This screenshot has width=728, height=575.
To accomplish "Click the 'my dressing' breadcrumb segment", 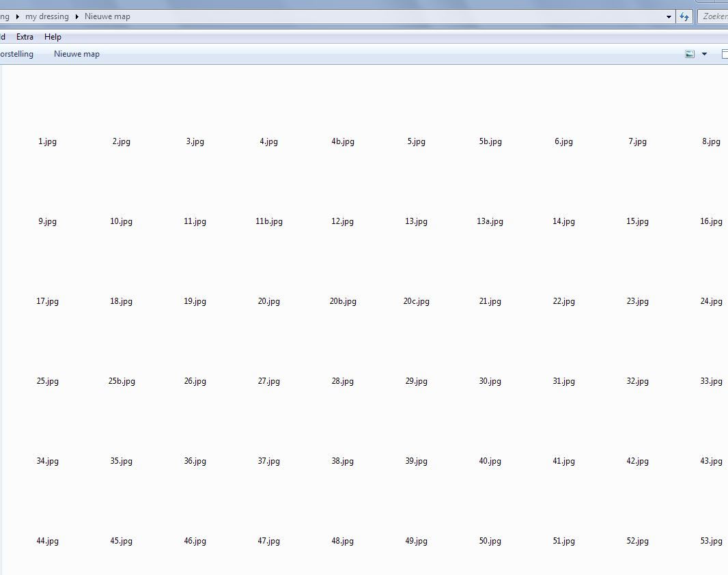I will click(47, 16).
